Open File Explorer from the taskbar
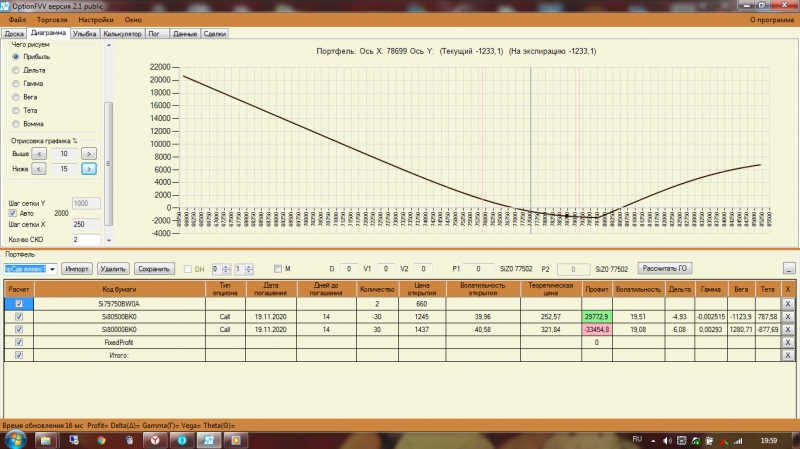 pyautogui.click(x=45, y=440)
